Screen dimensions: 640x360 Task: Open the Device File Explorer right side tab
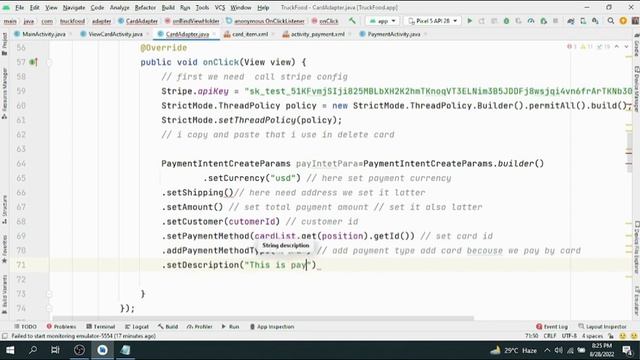pyautogui.click(x=636, y=247)
